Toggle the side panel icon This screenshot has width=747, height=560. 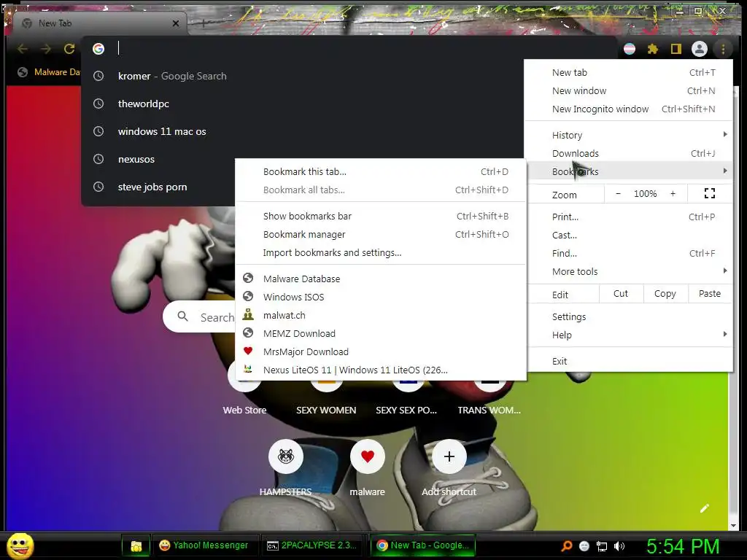pos(676,49)
